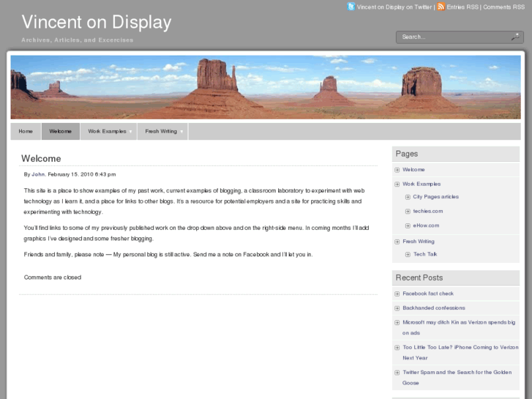Read the Backhanded confessions post
The image size is (532, 399).
coord(434,307)
